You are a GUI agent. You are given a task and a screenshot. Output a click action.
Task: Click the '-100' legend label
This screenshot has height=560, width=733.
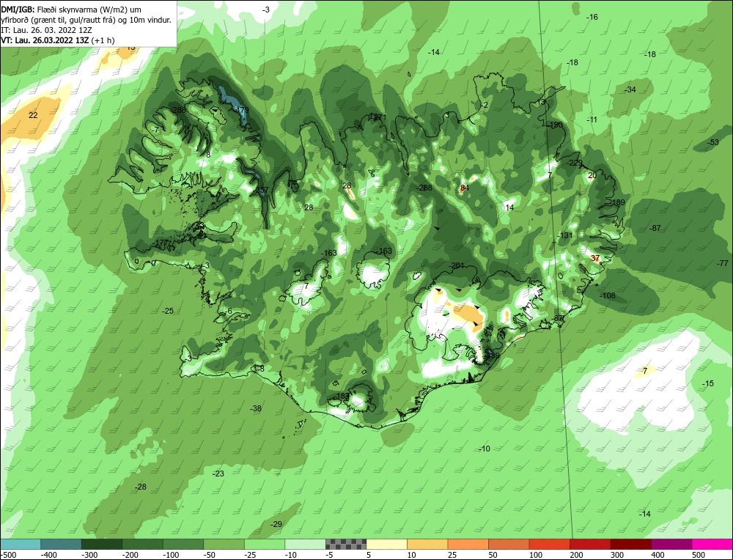click(171, 555)
